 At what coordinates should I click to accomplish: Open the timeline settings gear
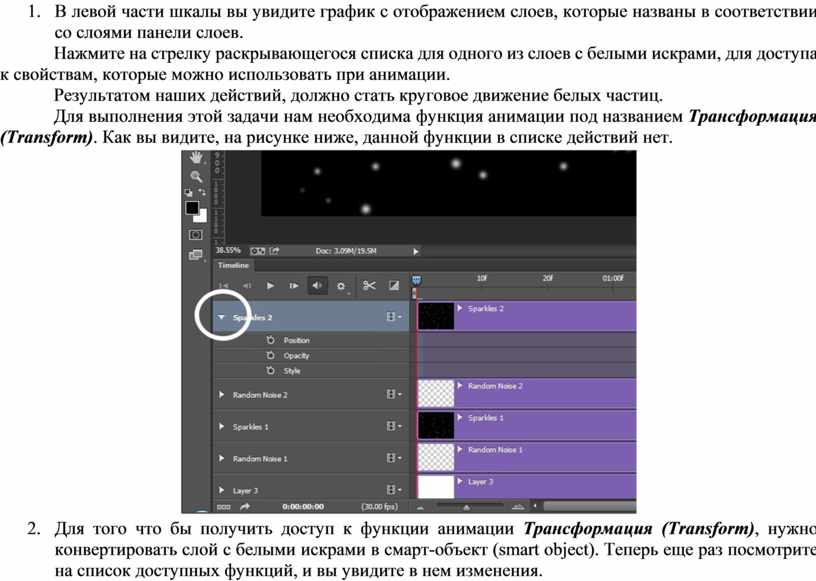click(342, 286)
